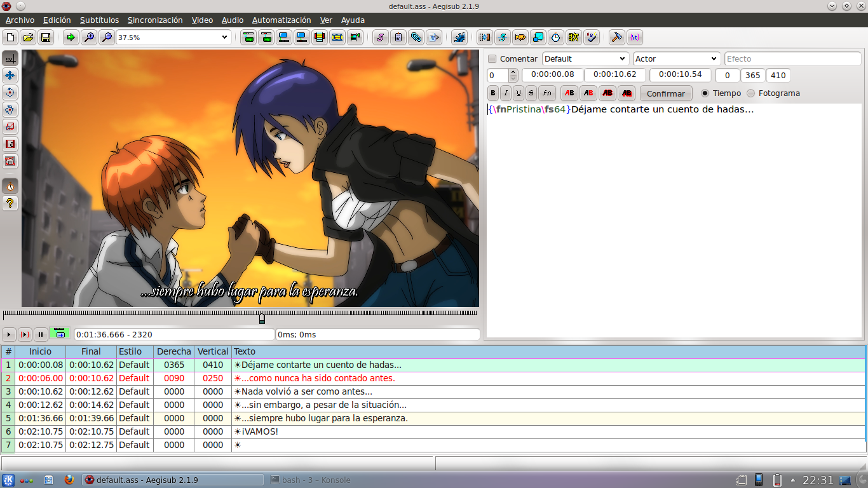Jump video to end of line

(266, 37)
